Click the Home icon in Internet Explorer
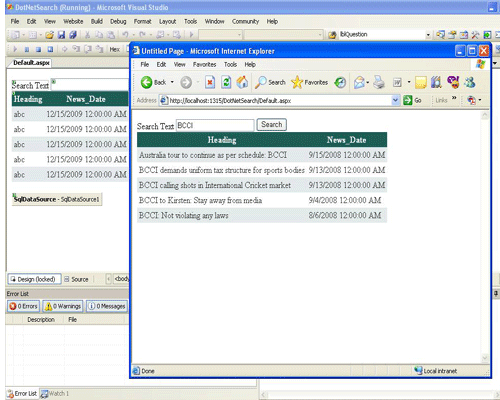The width and height of the screenshot is (500, 400). [x=242, y=82]
